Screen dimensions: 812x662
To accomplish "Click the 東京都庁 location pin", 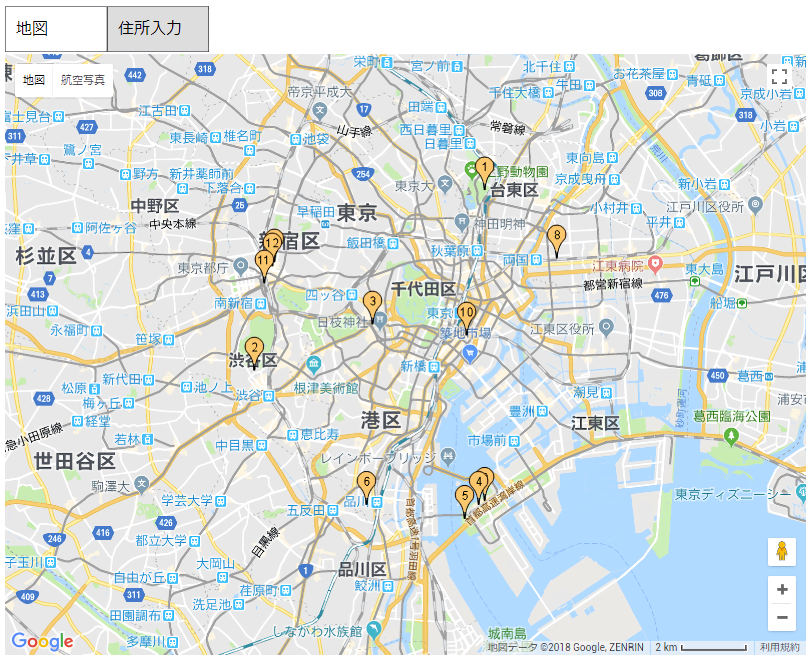I will click(x=241, y=266).
